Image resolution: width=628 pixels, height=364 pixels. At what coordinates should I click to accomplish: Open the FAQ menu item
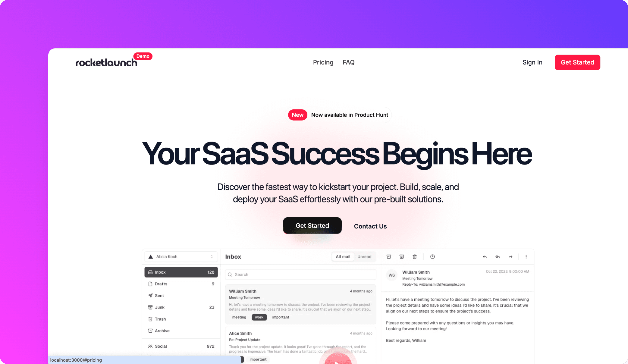click(348, 62)
